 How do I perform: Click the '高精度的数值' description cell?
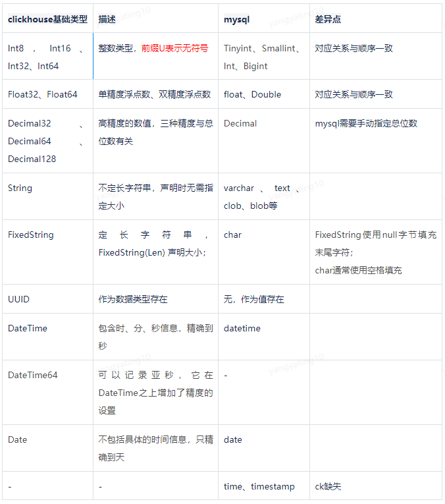click(x=155, y=141)
